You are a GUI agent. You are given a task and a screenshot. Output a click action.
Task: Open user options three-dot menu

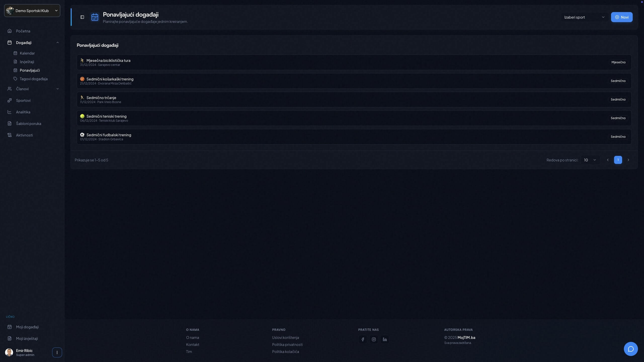pos(57,352)
